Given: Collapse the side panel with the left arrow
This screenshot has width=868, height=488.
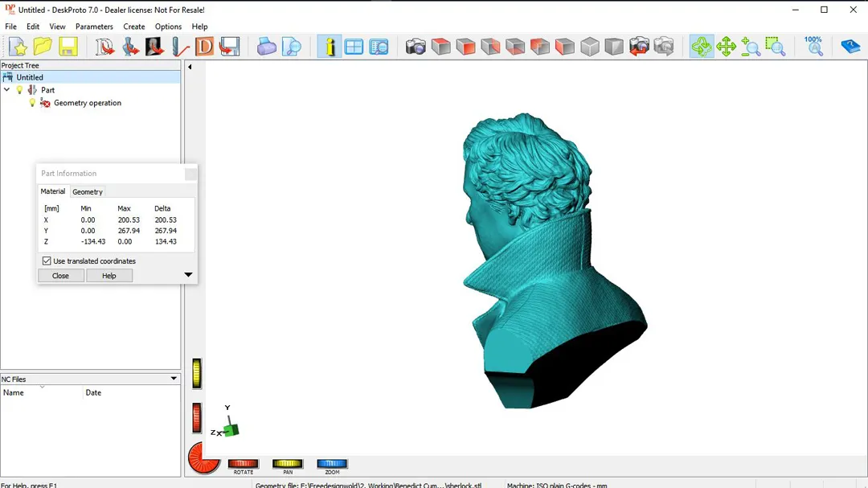Looking at the screenshot, I should pos(190,67).
